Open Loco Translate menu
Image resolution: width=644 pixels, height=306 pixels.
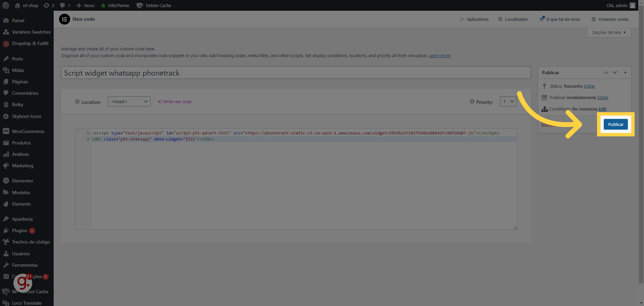(x=27, y=303)
